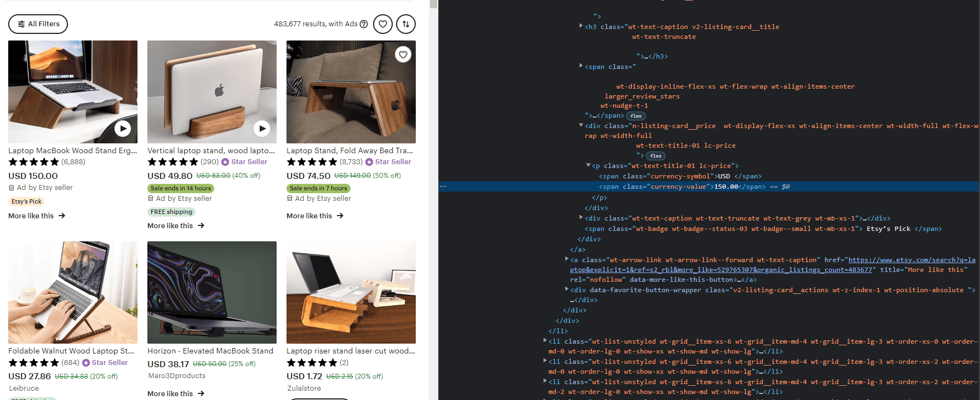
Task: Click Horizon - Elevated MacBook Stand title
Action: click(210, 351)
